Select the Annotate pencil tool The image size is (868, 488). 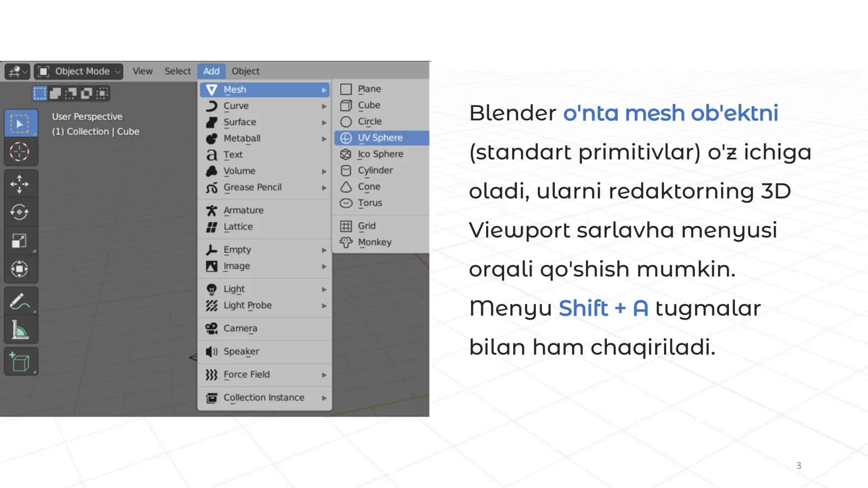click(21, 301)
